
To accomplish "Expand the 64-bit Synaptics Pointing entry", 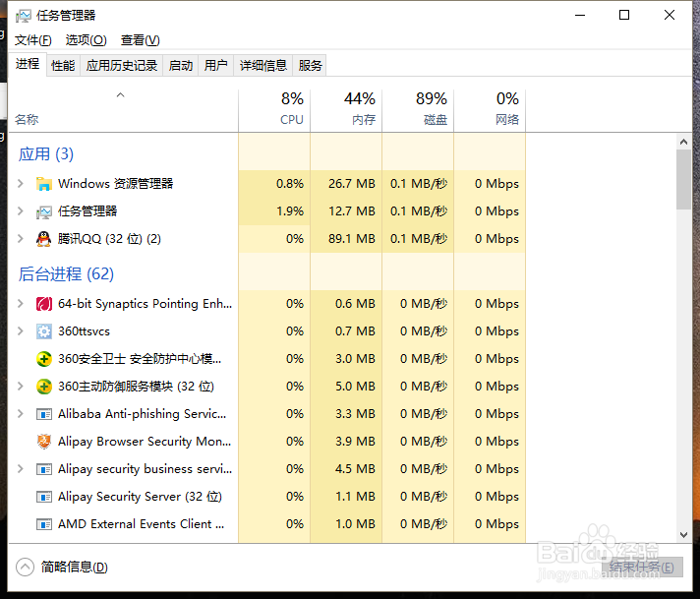I will coord(20,304).
